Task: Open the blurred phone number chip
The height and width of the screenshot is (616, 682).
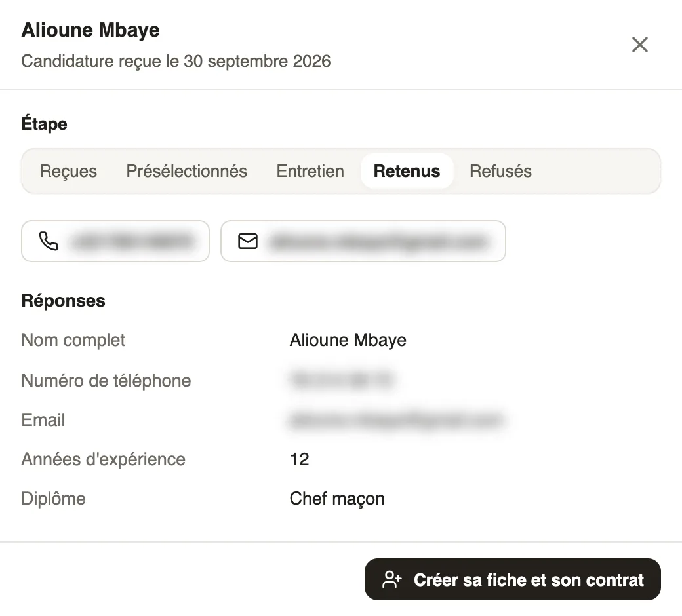Action: [115, 241]
